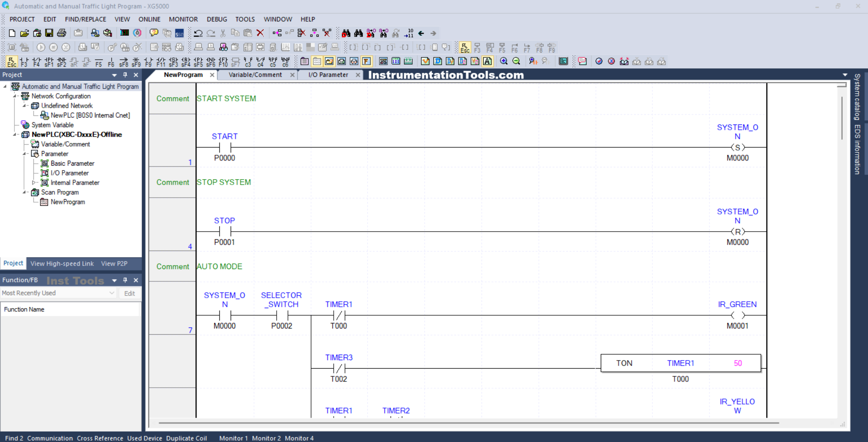Expand Internal Parameter tree node
This screenshot has width=868, height=442.
pyautogui.click(x=33, y=183)
